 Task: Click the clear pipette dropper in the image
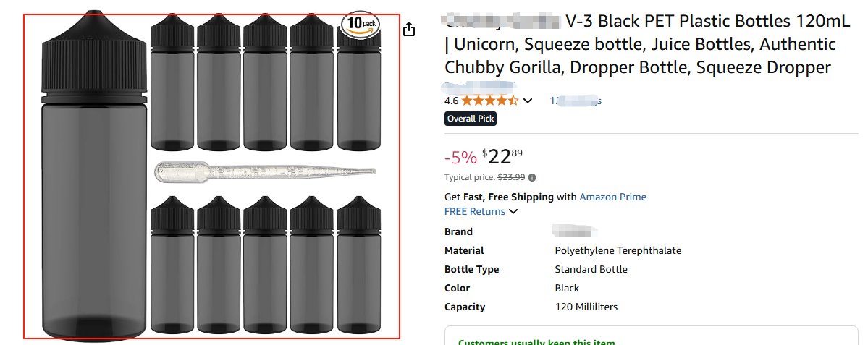[x=265, y=171]
